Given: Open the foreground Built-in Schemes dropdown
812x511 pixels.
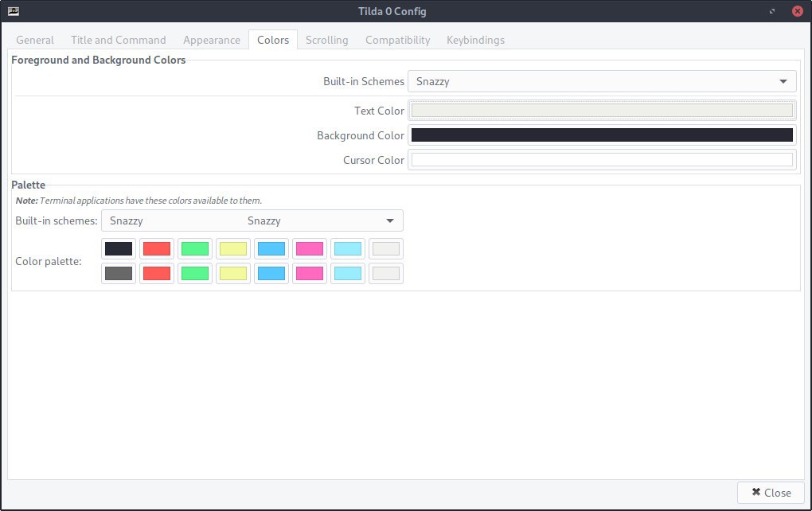Looking at the screenshot, I should (602, 81).
